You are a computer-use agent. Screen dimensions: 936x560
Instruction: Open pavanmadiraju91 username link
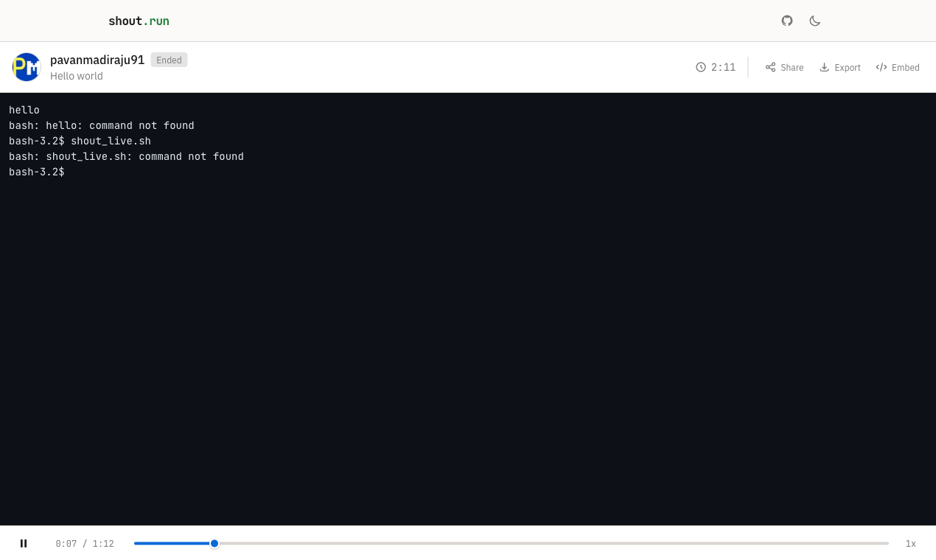[x=97, y=60]
